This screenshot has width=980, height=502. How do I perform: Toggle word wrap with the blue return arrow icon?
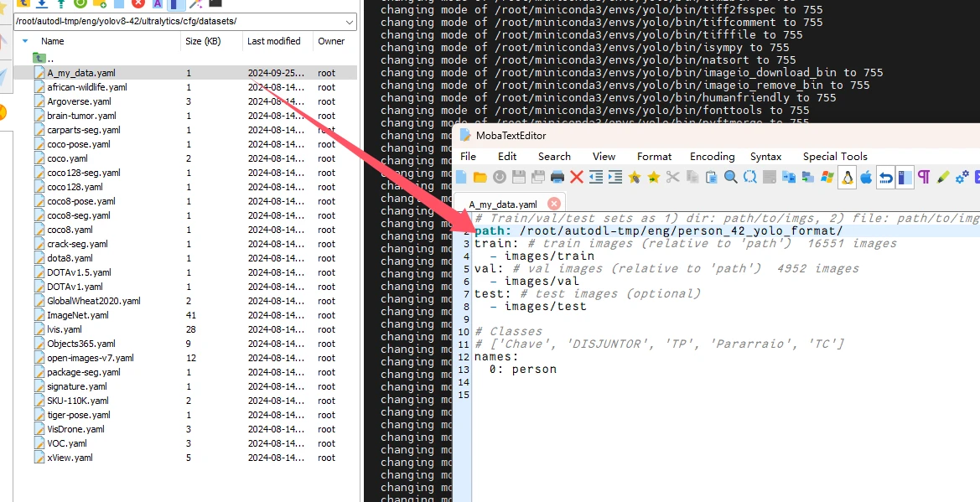[x=885, y=178]
